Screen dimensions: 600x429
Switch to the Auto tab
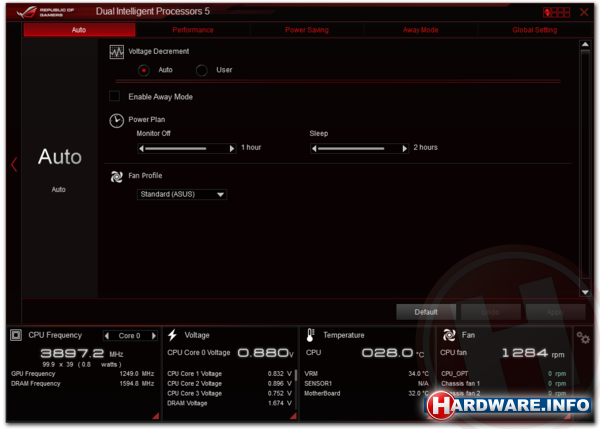point(79,30)
